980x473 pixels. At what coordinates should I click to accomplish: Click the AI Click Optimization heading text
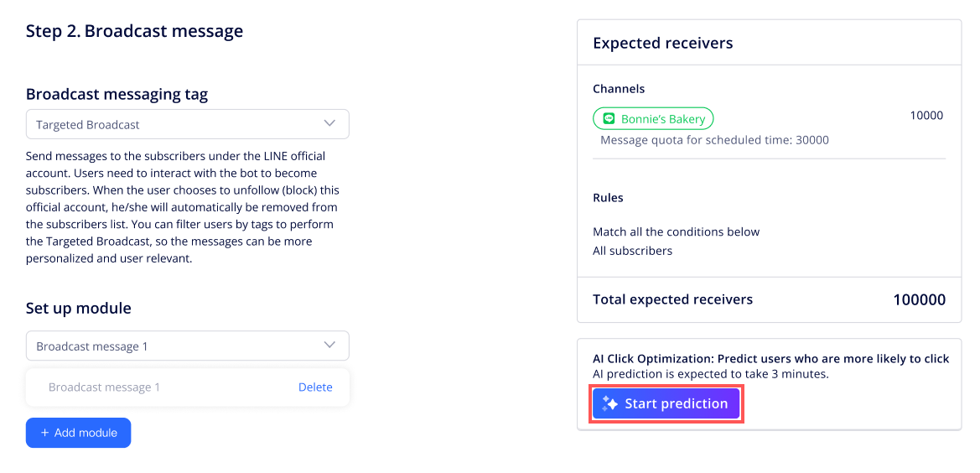click(770, 358)
